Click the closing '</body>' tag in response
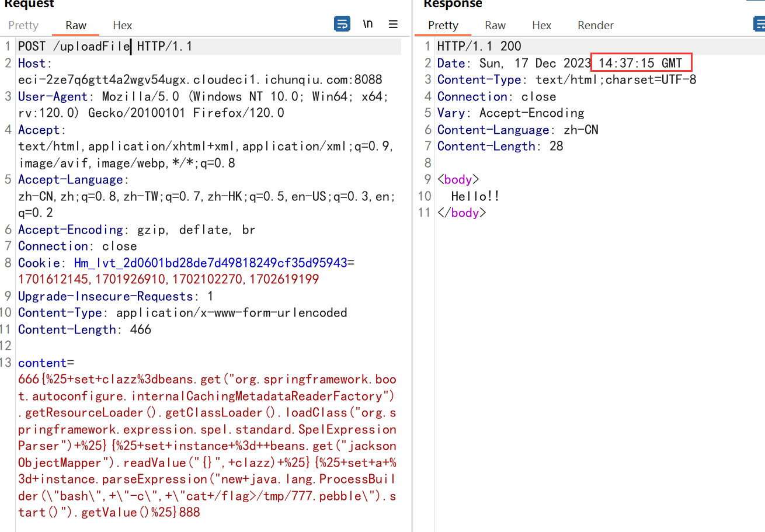Screen dimensions: 765x532 (462, 213)
